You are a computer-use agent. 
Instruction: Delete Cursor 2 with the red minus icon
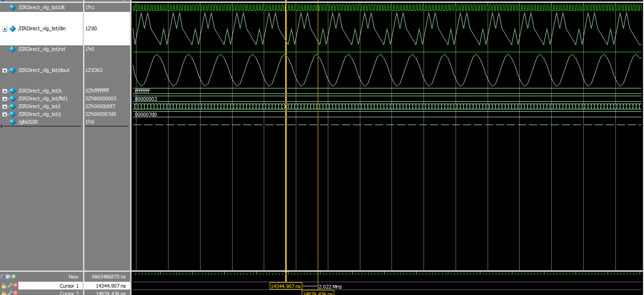pos(16,293)
